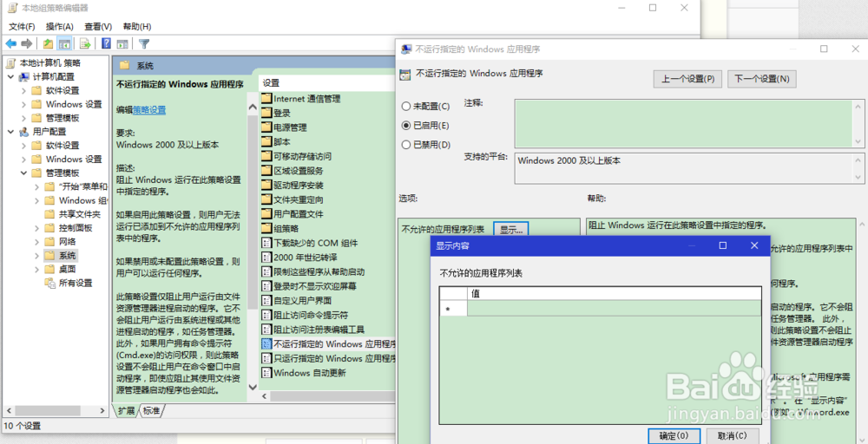Click the empty 值 cell in the list
Screen dimensions: 868x444
[x=615, y=309]
